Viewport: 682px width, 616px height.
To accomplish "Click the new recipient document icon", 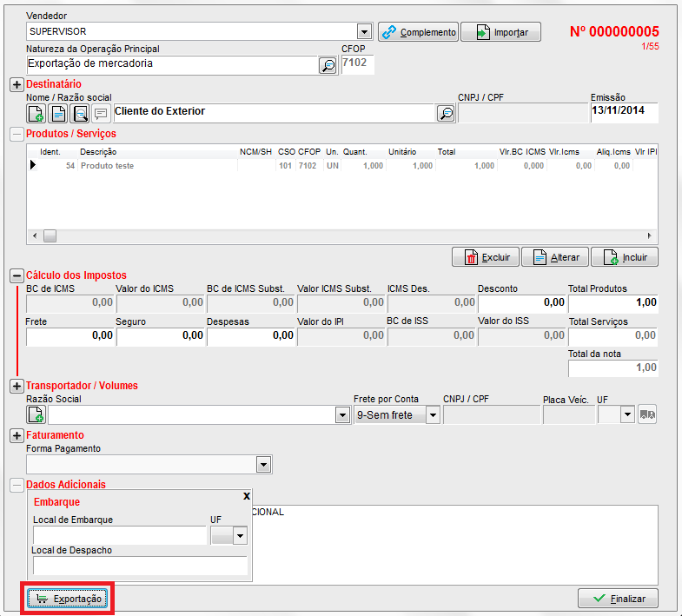I will click(36, 113).
